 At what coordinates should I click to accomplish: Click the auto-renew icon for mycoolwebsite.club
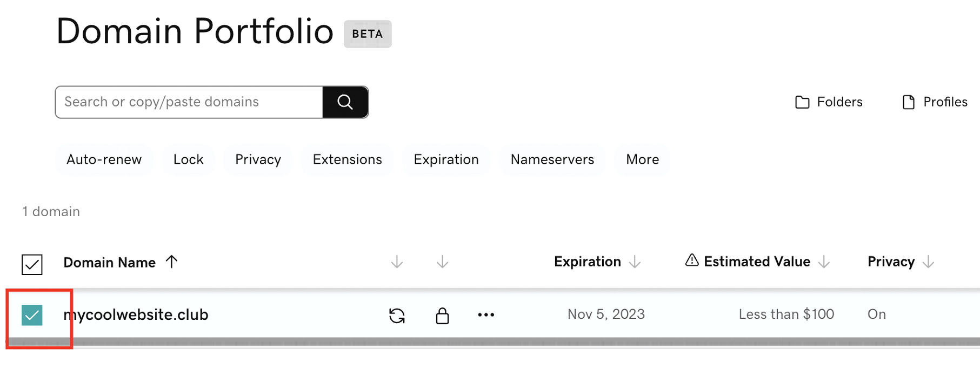pyautogui.click(x=397, y=315)
